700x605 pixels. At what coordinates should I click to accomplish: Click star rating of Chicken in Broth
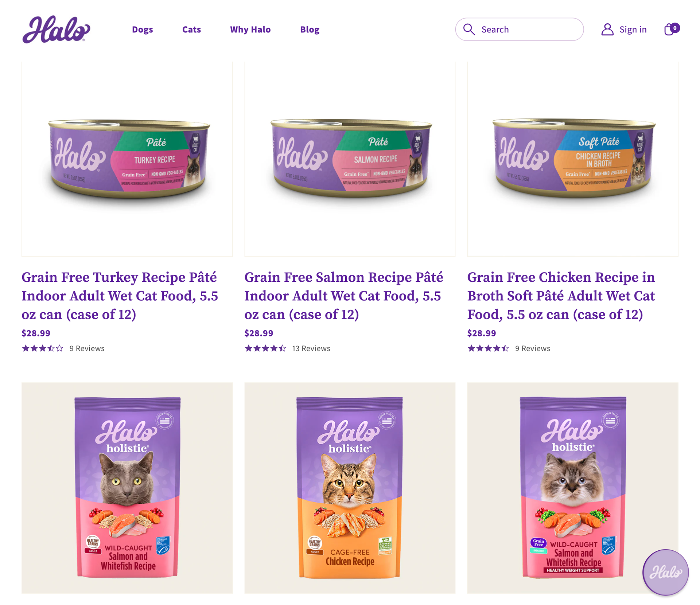point(488,348)
